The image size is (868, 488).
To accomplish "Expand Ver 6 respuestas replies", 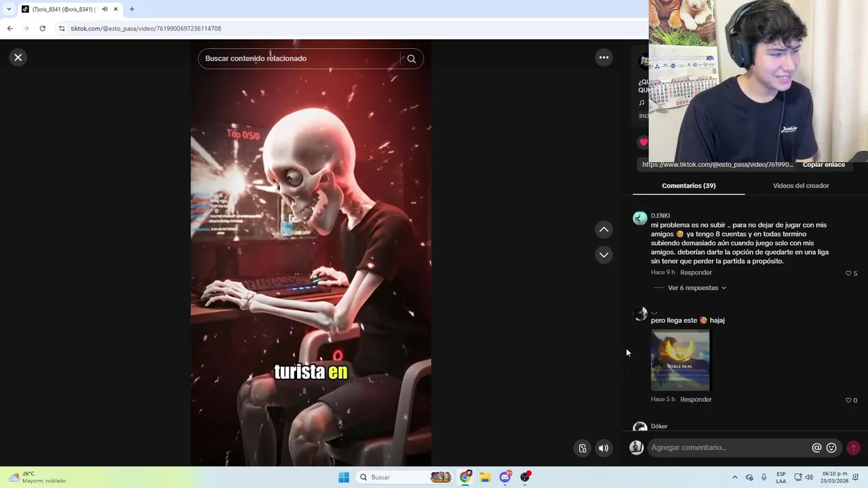I will point(696,288).
